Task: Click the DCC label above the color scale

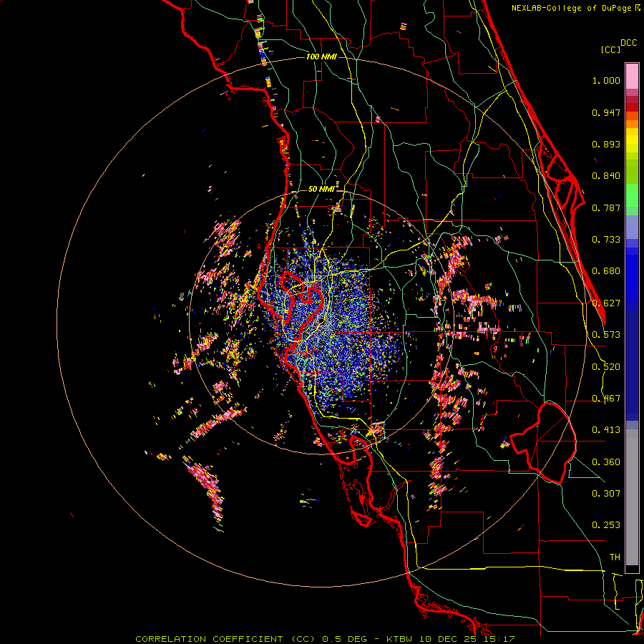Action: click(628, 43)
